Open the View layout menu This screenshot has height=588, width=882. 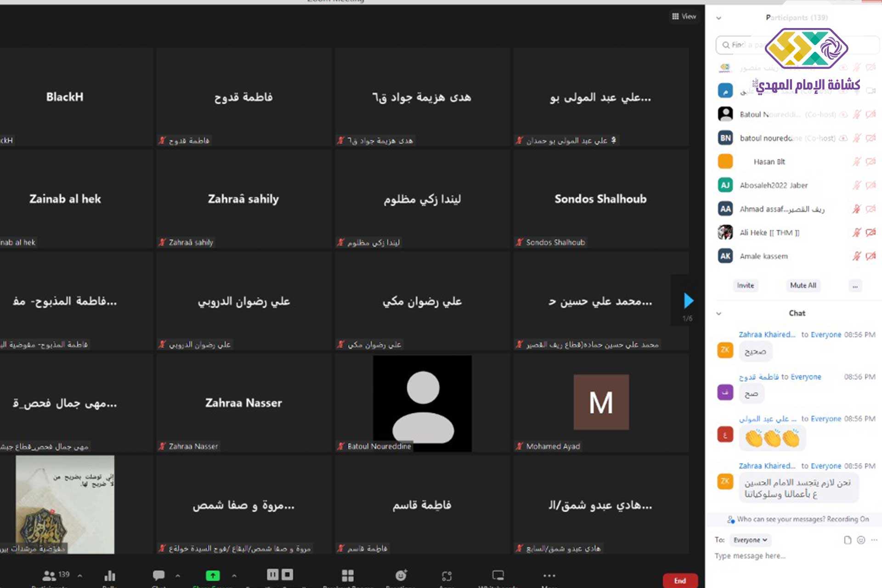(x=684, y=17)
